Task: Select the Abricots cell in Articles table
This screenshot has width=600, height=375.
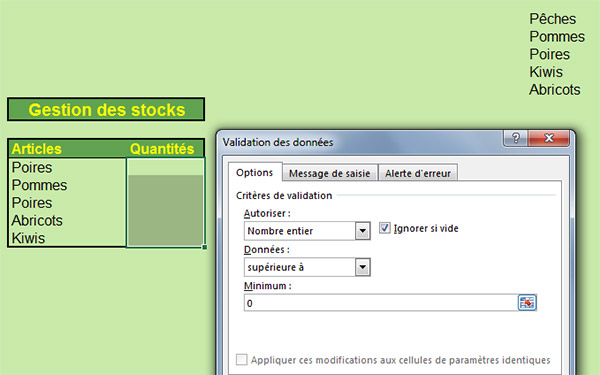Action: (67, 220)
